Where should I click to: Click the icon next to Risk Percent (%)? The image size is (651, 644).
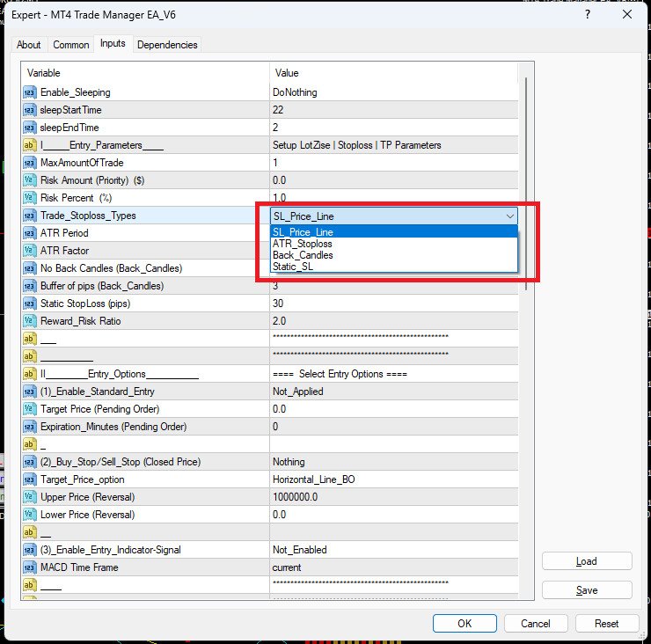pyautogui.click(x=29, y=198)
